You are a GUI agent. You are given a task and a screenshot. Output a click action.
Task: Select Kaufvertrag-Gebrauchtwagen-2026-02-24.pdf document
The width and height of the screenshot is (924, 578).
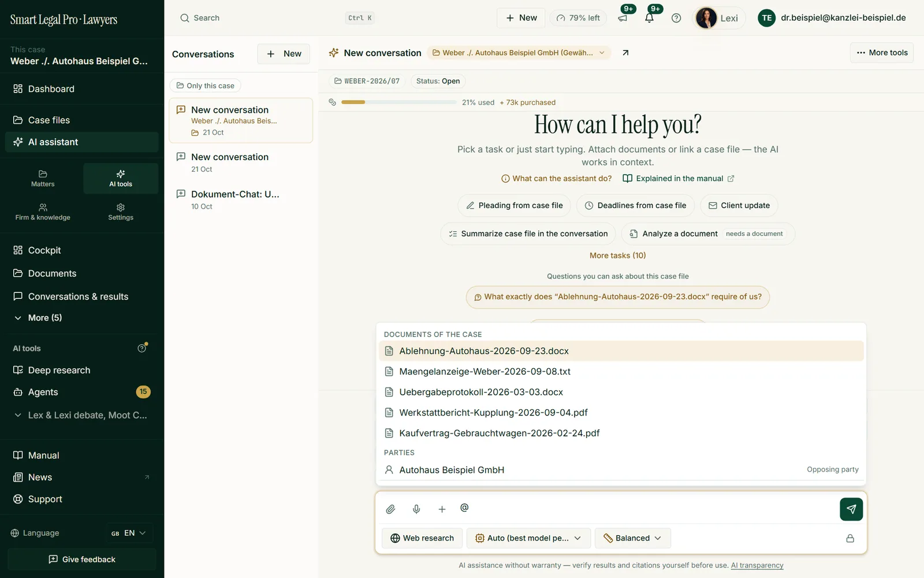[621, 433]
